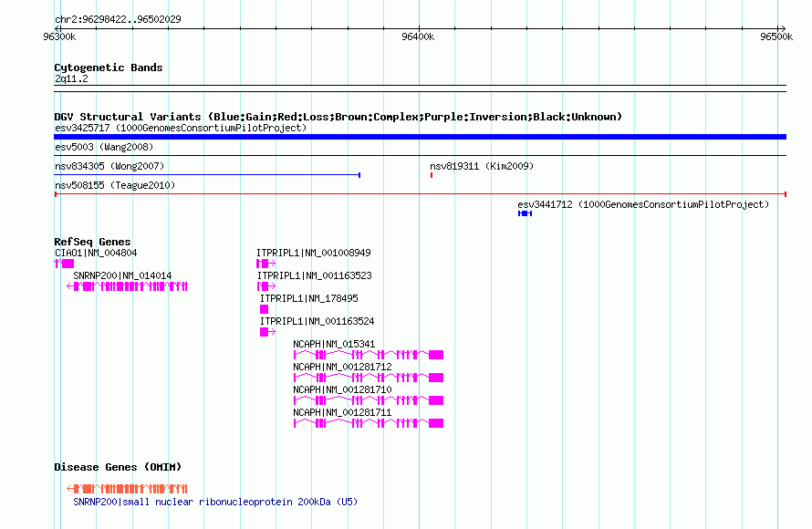Image resolution: width=812 pixels, height=529 pixels.
Task: Click the orange SNRNP200 OMIM disease gene glyph
Action: [127, 489]
